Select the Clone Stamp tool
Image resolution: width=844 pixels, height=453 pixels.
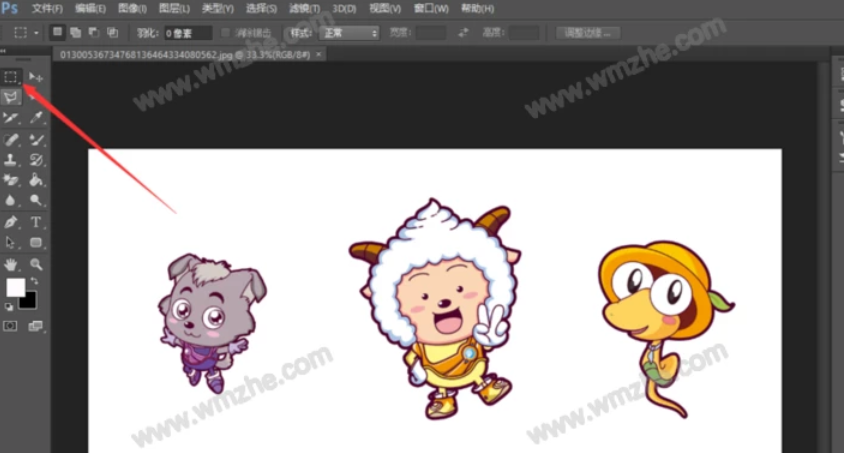tap(11, 160)
